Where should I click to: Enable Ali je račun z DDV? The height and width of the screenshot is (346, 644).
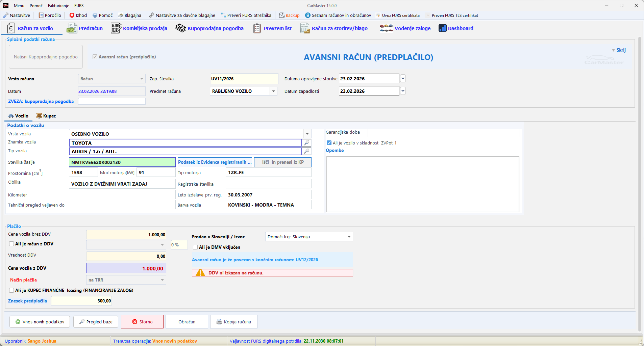click(11, 244)
